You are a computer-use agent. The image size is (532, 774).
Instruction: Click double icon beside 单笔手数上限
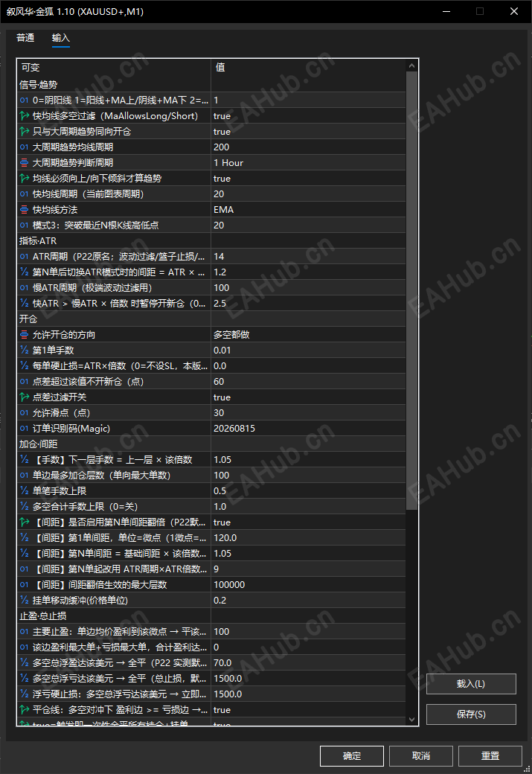point(24,491)
